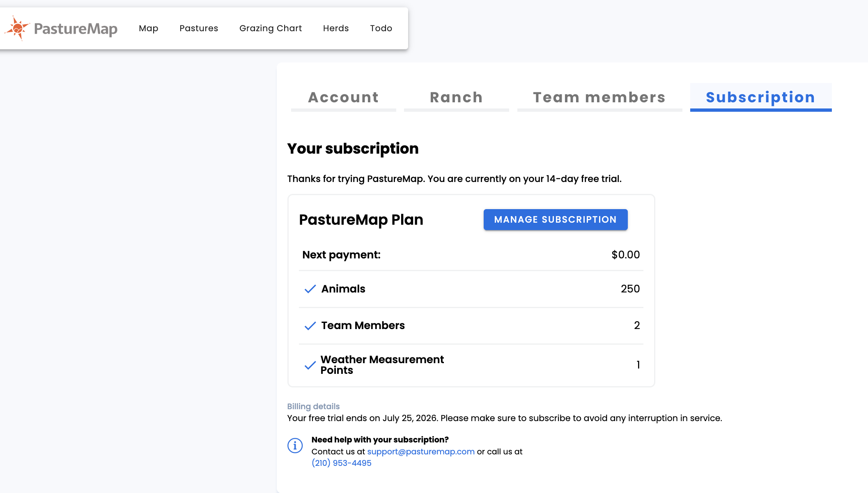Email support@pasturemap.com via the link
868x493 pixels.
pos(421,452)
